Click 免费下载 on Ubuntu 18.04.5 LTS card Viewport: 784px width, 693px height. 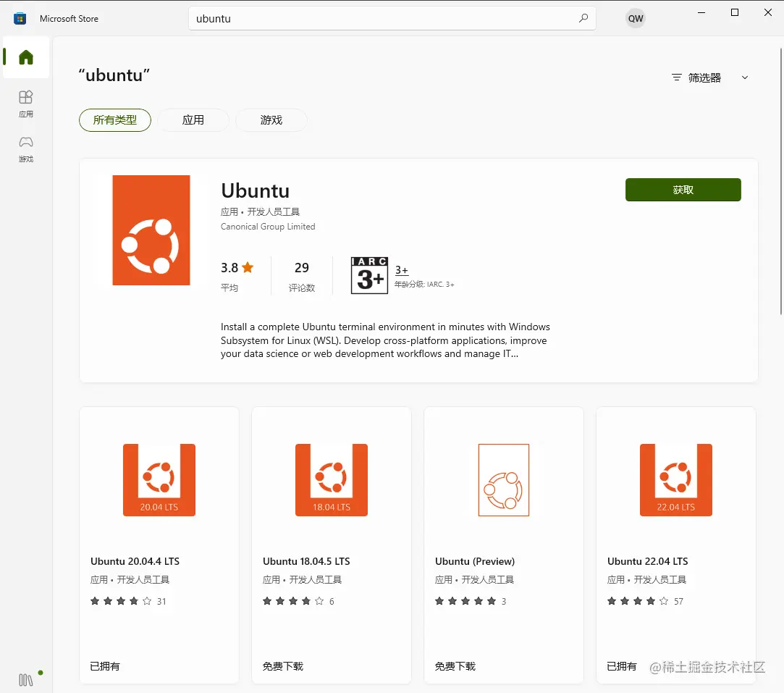[x=283, y=666]
